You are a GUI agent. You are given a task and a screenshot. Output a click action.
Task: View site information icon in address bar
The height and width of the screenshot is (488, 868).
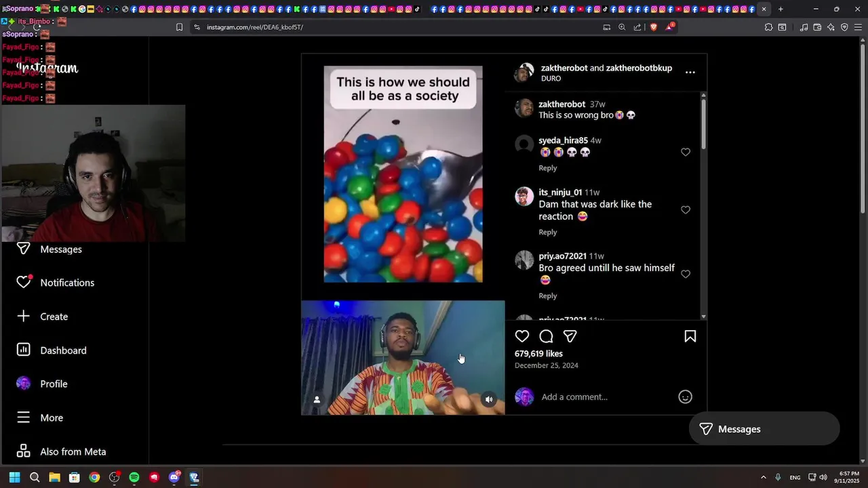click(197, 27)
